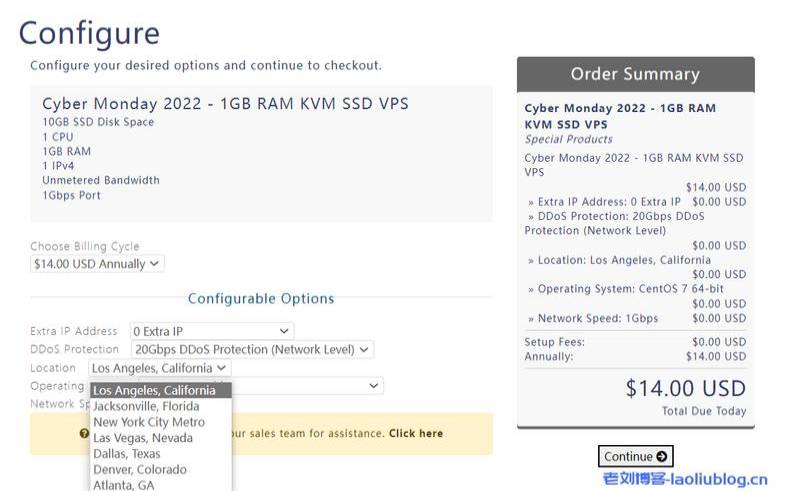Click the Cyber Monday 2022 product title
The height and width of the screenshot is (491, 786).
(x=225, y=104)
